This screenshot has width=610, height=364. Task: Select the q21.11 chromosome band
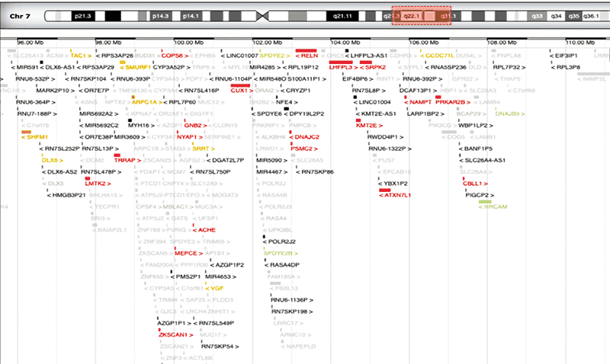(x=344, y=15)
